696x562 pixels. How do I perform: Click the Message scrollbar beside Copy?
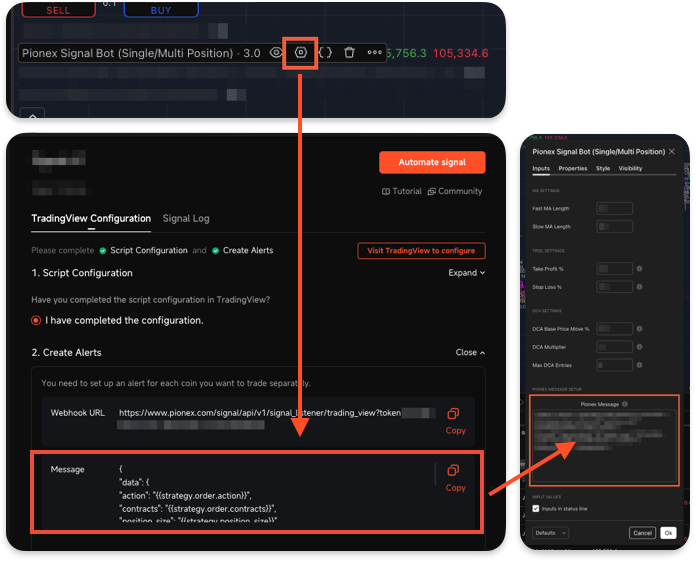[435, 475]
